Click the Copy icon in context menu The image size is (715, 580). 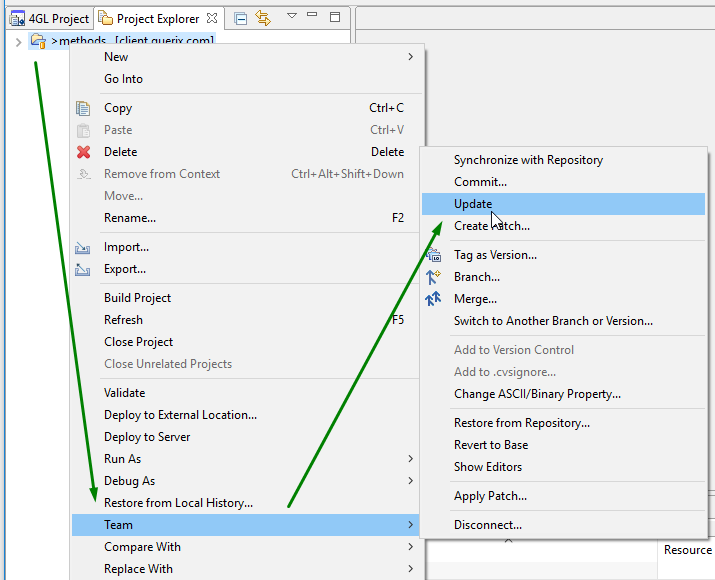click(x=84, y=108)
